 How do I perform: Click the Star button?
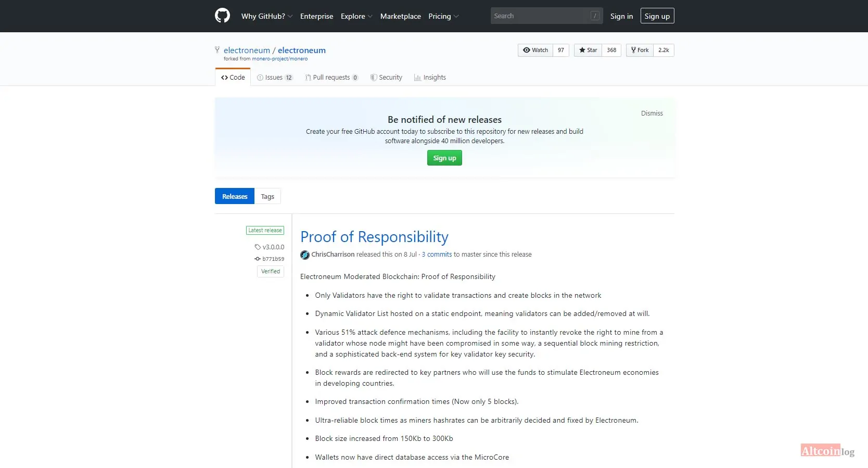pos(588,50)
